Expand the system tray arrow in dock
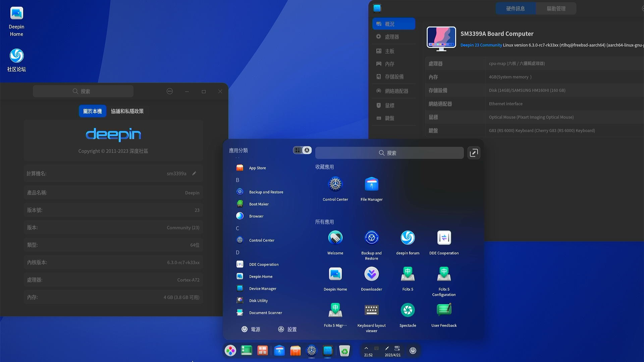 click(366, 348)
